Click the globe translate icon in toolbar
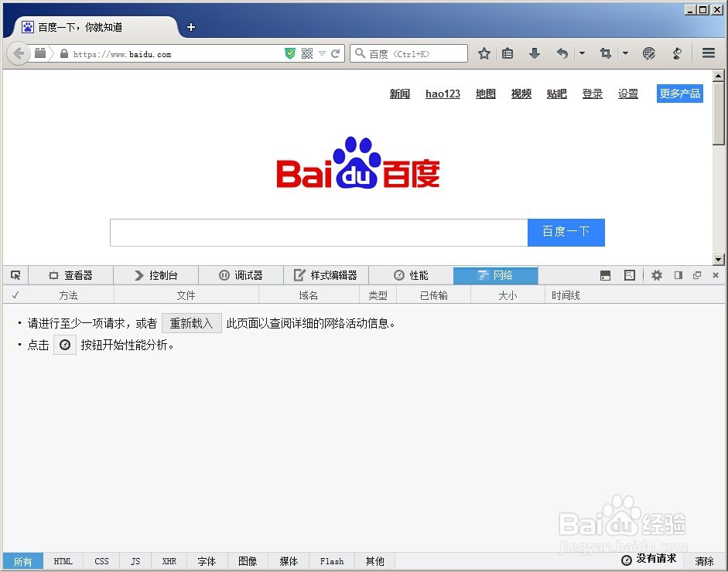 click(x=649, y=54)
